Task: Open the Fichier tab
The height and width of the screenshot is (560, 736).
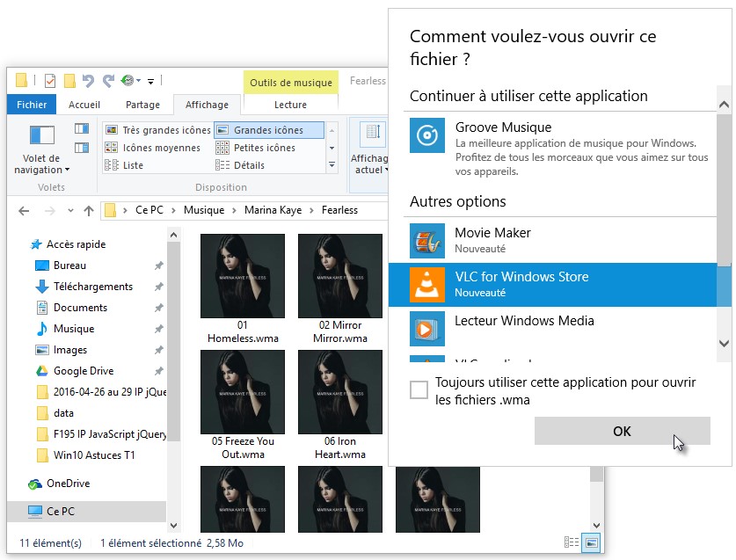Action: tap(32, 105)
